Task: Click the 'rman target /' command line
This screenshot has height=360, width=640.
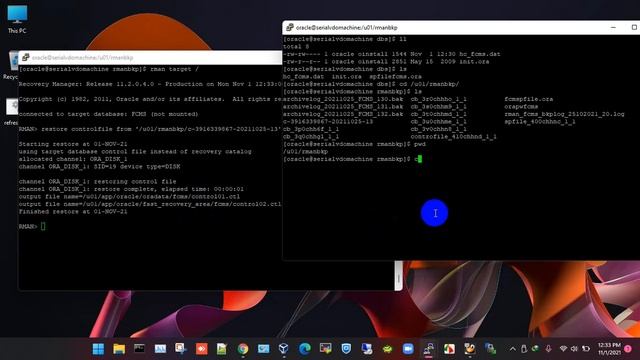Action: click(174, 69)
